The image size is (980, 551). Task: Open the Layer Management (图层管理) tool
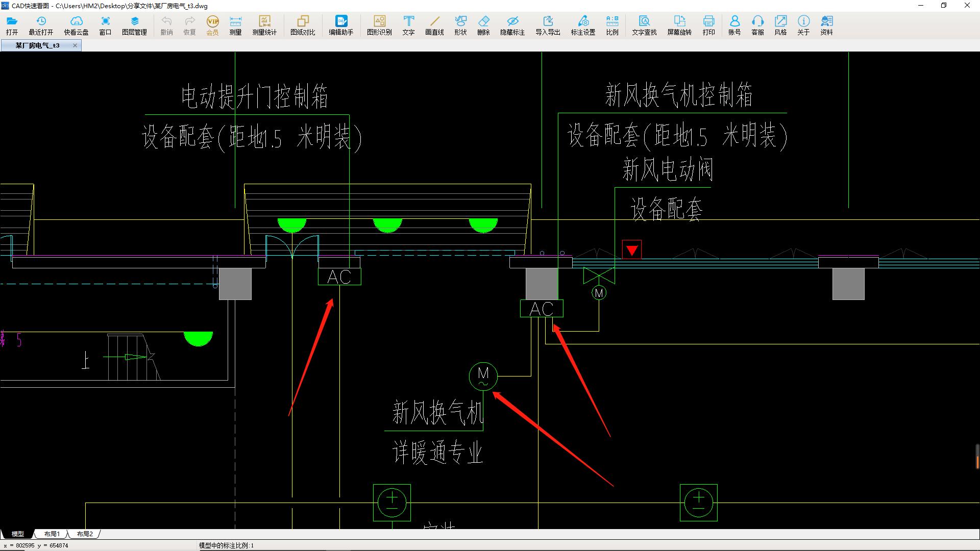click(134, 25)
